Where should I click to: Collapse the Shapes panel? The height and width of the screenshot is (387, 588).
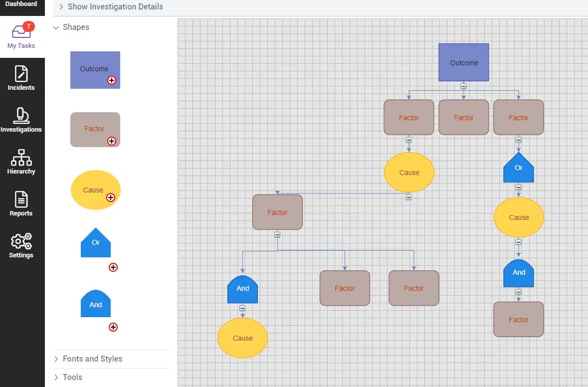[72, 27]
